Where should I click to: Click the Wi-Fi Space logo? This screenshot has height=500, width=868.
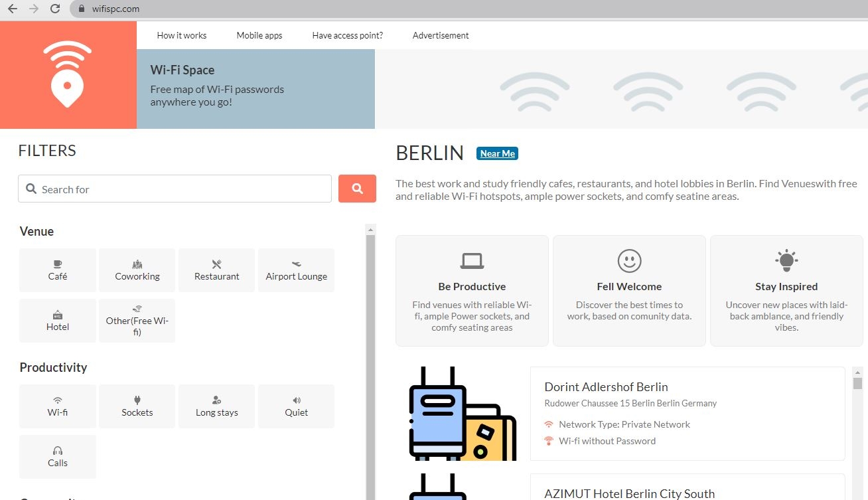[x=68, y=75]
